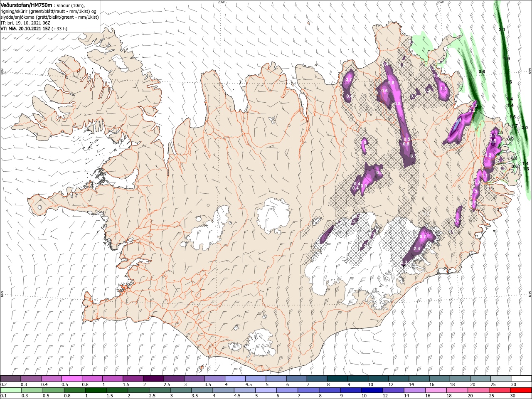Click the '0.1' label under the rain legend
The width and height of the screenshot is (532, 399).
[x=3, y=396]
